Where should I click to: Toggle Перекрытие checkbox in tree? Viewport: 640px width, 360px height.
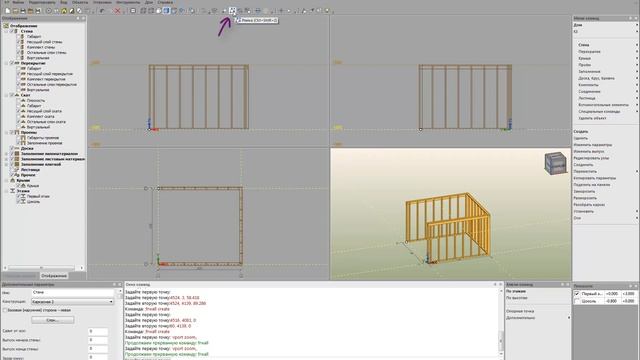coord(12,63)
